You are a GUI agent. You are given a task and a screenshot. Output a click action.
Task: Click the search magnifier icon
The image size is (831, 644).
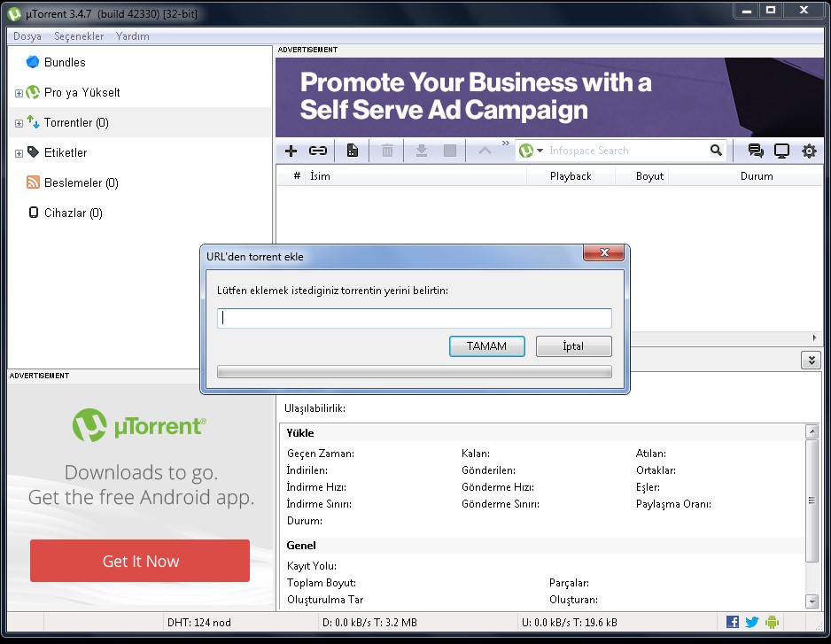[716, 151]
